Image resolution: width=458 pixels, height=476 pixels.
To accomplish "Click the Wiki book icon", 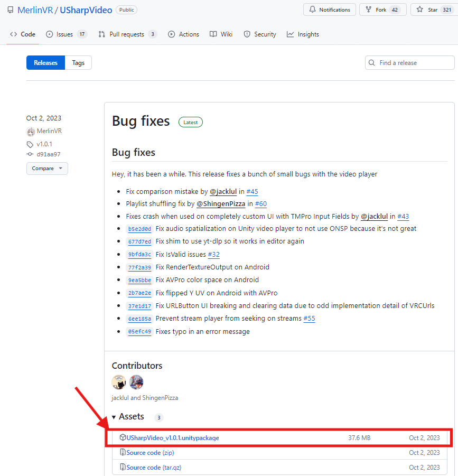I will point(213,34).
